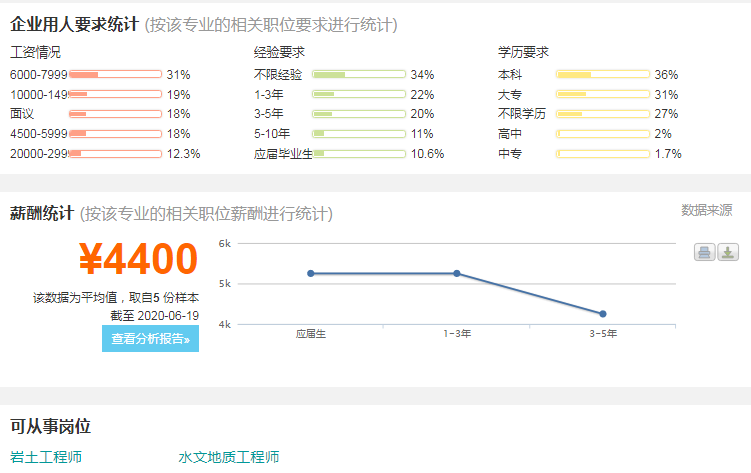
Task: Click the 36% 本科 percentage value
Action: coord(666,75)
